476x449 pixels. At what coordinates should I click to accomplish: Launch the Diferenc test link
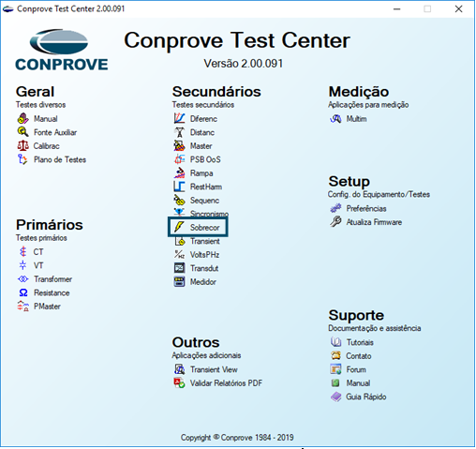pyautogui.click(x=203, y=119)
